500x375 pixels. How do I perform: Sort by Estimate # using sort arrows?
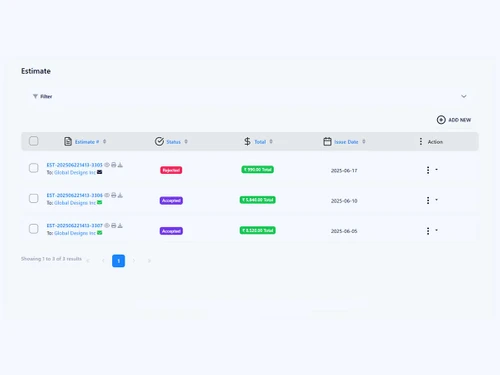click(104, 141)
